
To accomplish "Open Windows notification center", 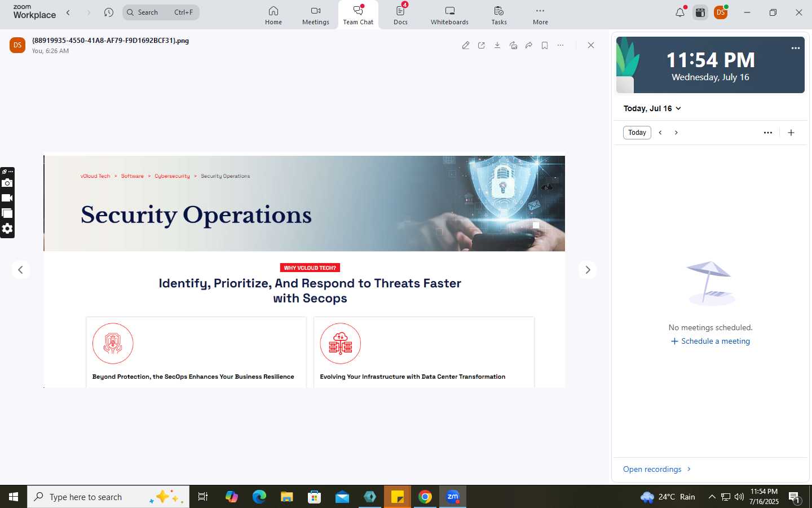I will [x=795, y=497].
